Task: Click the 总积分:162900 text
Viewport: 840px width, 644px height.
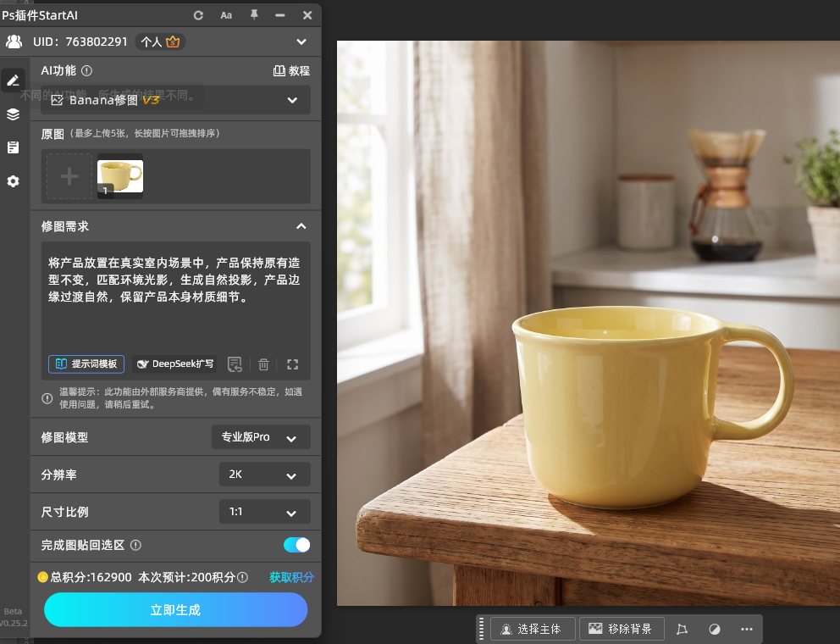Action: pos(91,578)
